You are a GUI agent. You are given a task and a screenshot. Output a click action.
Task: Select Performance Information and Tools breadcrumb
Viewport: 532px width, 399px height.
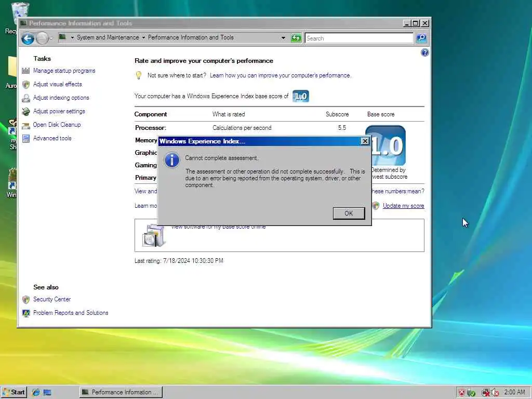tap(191, 37)
